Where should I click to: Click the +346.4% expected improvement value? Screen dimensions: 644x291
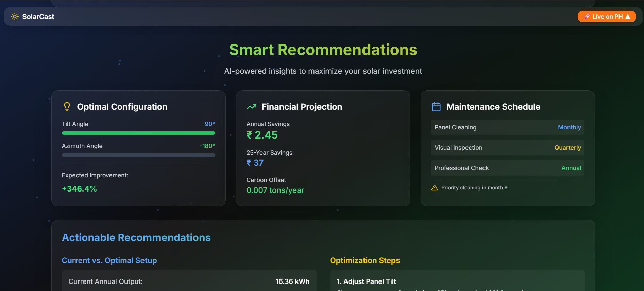79,189
